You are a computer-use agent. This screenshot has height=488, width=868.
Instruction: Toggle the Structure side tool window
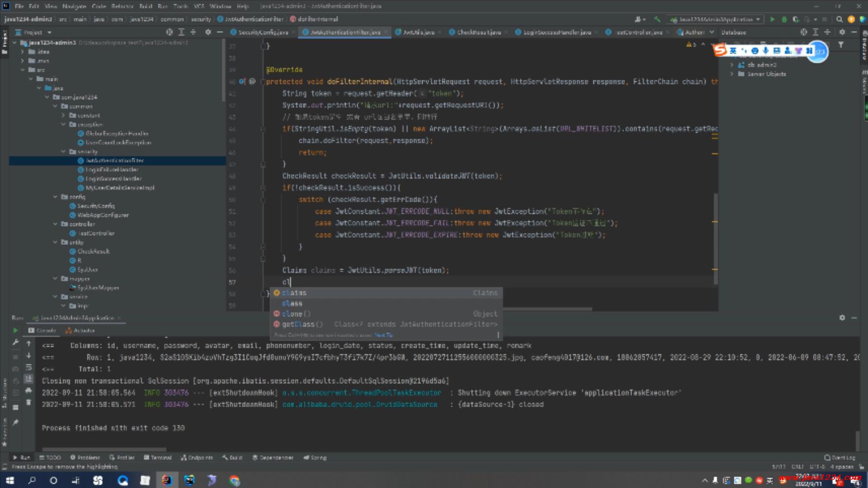coord(5,393)
